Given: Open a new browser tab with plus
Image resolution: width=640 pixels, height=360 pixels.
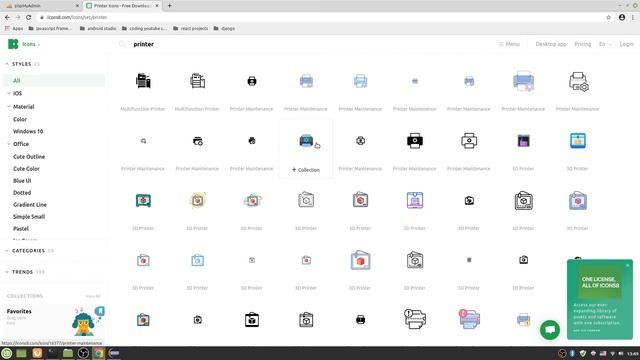Looking at the screenshot, I should pyautogui.click(x=169, y=6).
